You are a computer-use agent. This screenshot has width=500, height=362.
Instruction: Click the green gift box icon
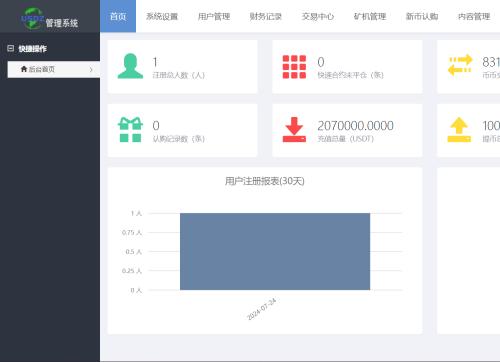click(x=130, y=130)
